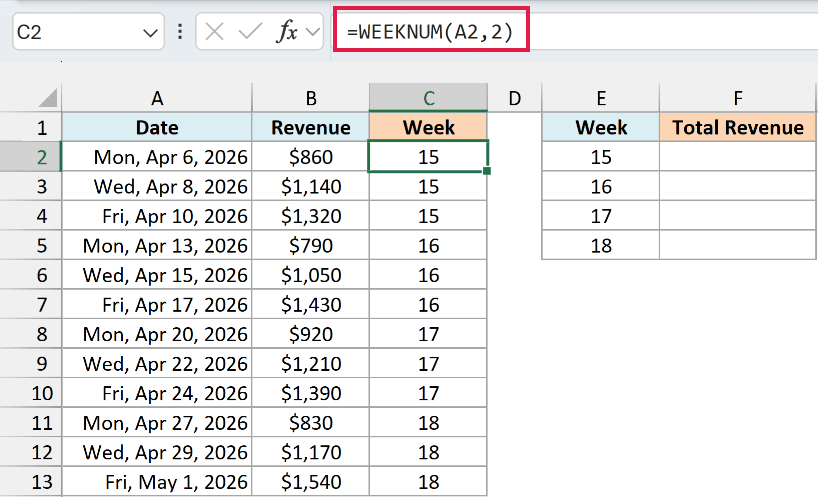Select revenue cell $1,170
The width and height of the screenshot is (818, 497).
[310, 453]
